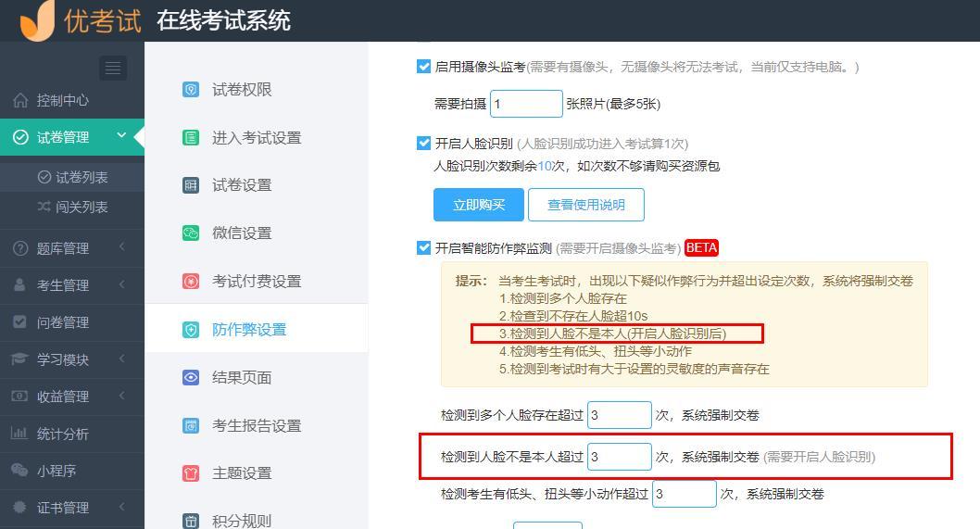Click the red BETA badge
The width and height of the screenshot is (980, 529).
tap(701, 247)
